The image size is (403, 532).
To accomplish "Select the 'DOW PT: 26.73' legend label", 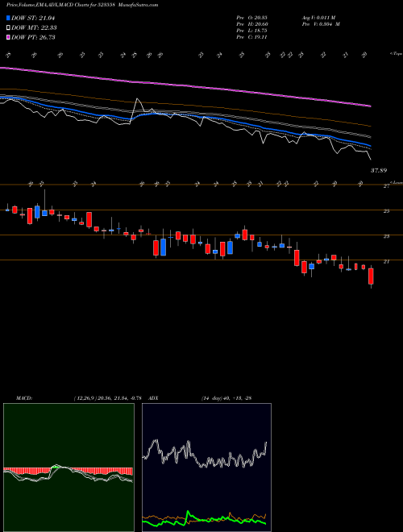I will pos(33,37).
